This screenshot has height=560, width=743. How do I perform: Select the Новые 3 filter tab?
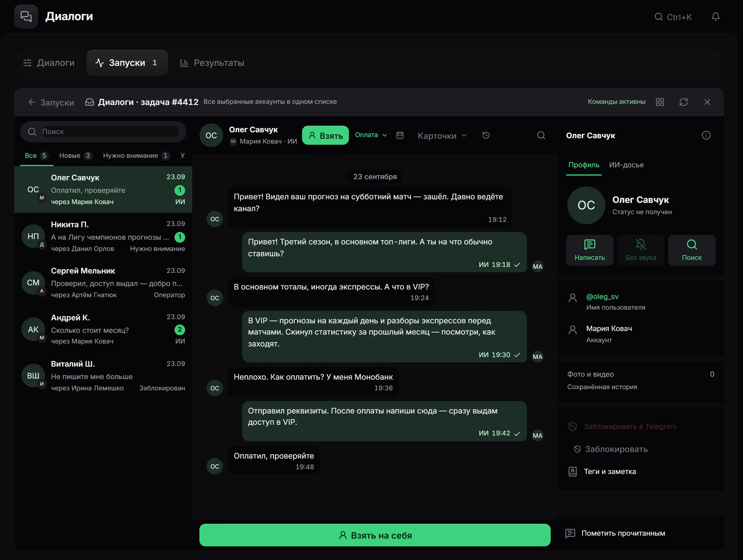point(76,156)
